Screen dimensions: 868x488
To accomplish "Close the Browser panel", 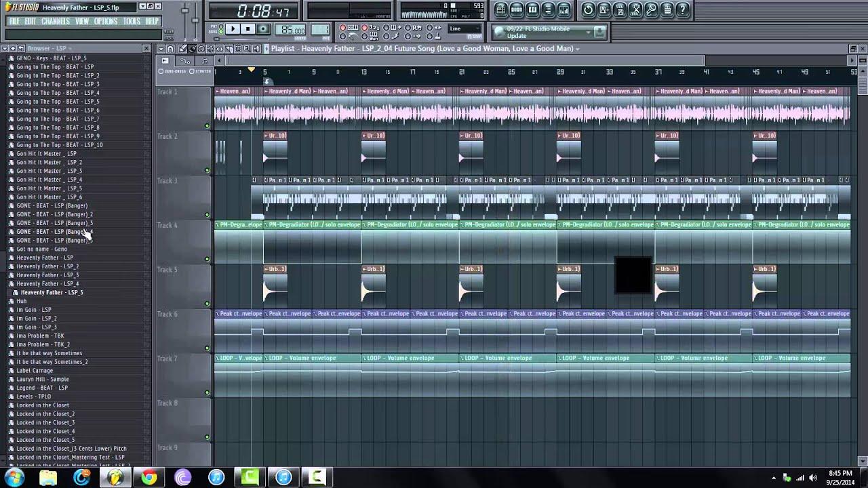I will [x=146, y=49].
